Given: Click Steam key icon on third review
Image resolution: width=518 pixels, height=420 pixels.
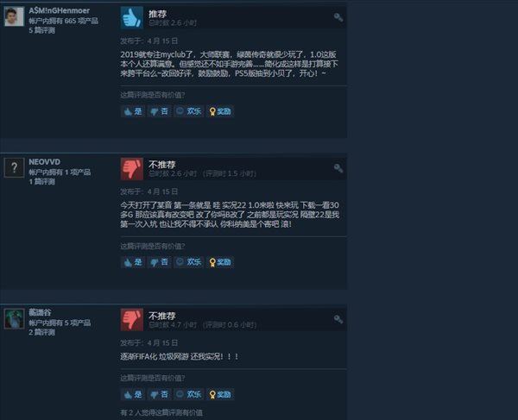Looking at the screenshot, I should click(x=338, y=319).
